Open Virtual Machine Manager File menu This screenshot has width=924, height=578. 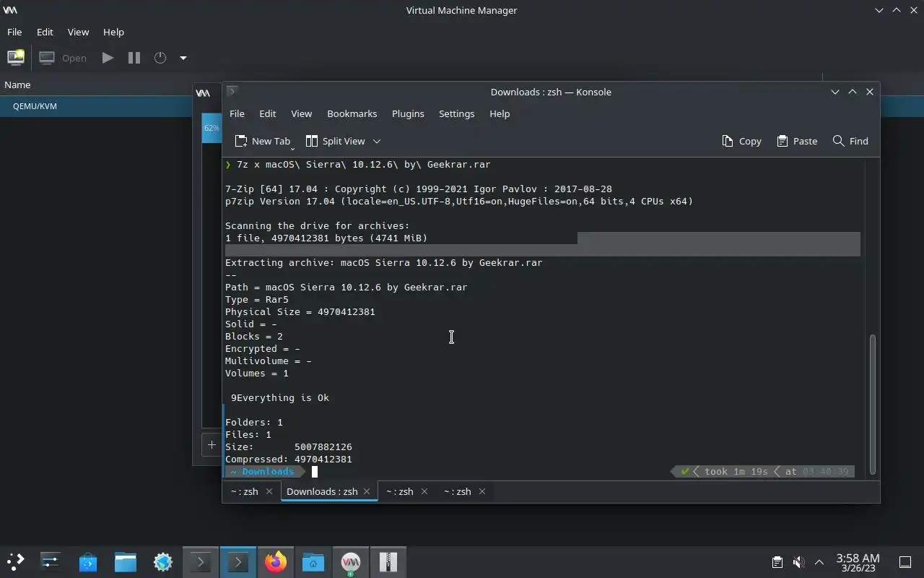(x=14, y=32)
